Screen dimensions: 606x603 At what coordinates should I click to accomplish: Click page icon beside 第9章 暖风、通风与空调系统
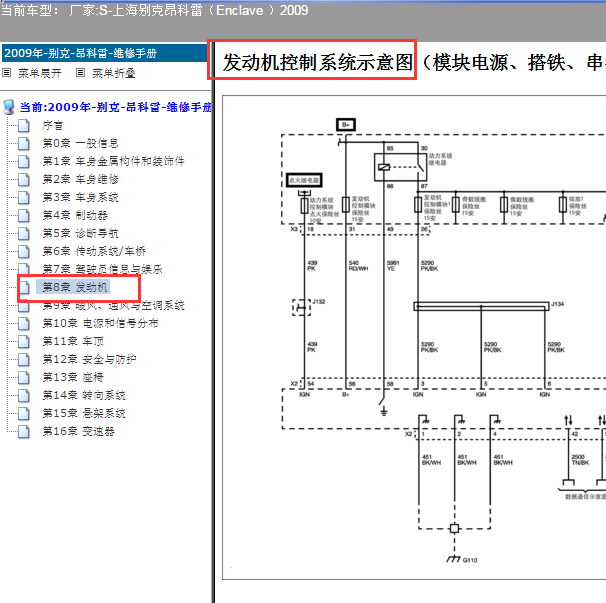24,306
